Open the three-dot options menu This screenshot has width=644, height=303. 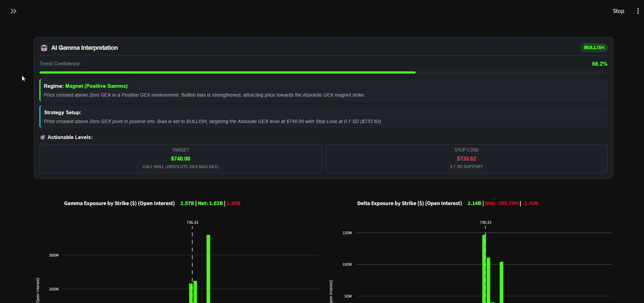tap(638, 11)
